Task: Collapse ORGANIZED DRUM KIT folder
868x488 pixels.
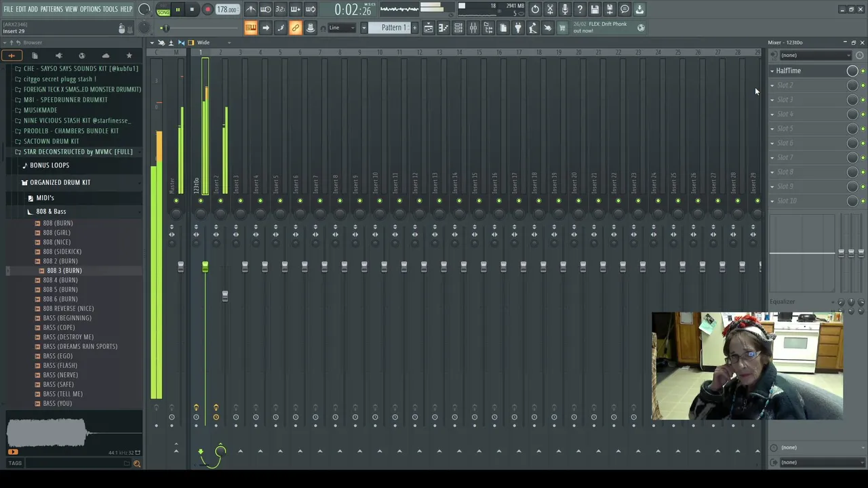Action: point(60,182)
